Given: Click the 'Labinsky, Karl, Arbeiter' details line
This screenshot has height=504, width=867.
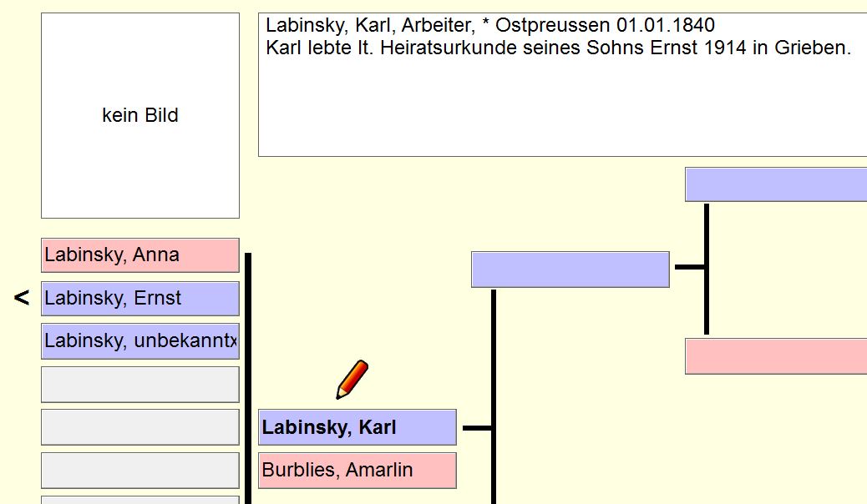Looking at the screenshot, I should pos(368,26).
